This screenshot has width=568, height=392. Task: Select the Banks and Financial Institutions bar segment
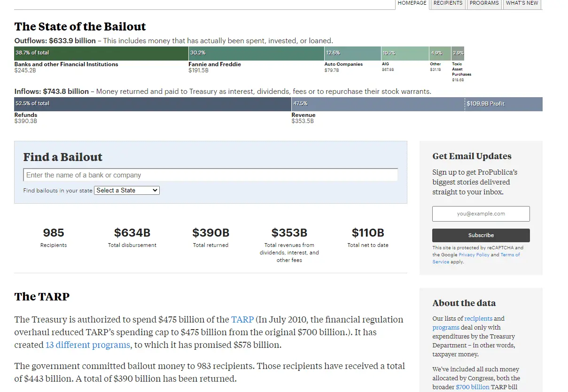coord(101,53)
